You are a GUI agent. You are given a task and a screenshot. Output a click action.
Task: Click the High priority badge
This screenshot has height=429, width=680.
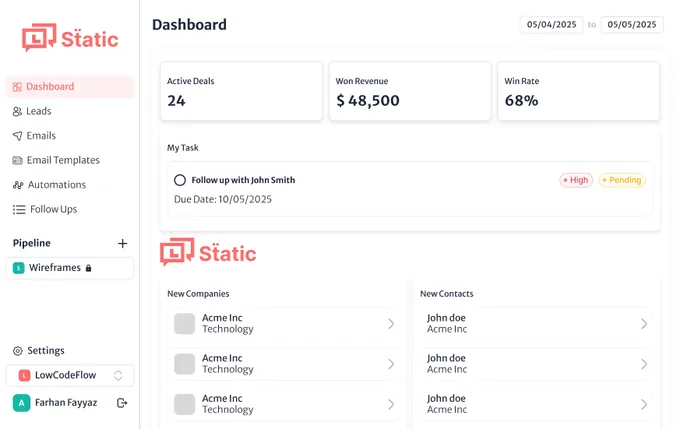click(576, 180)
